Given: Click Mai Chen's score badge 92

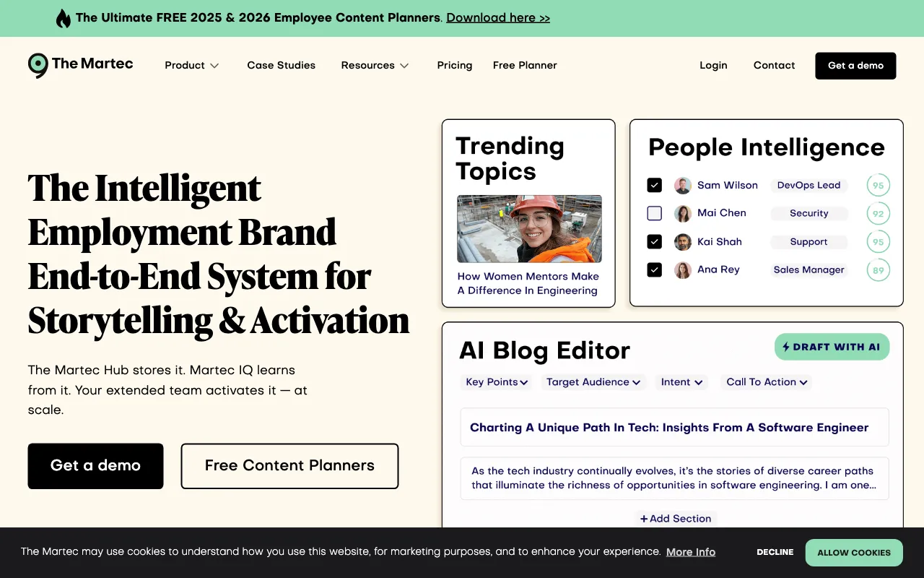Looking at the screenshot, I should (x=879, y=214).
